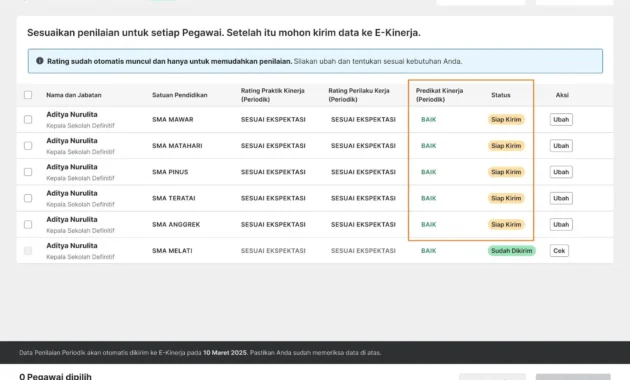Image resolution: width=630 pixels, height=380 pixels.
Task: Click Ubah button for SMA TERATAI
Action: (x=561, y=198)
